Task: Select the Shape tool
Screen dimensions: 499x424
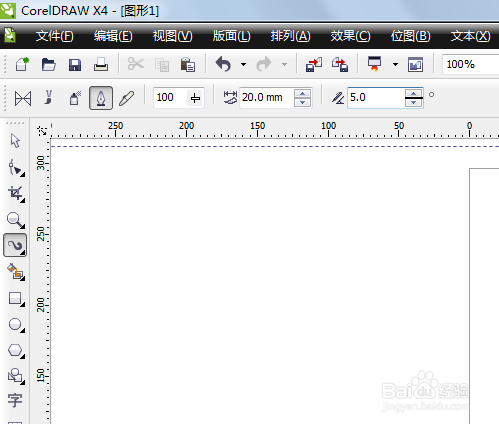Action: [16, 167]
